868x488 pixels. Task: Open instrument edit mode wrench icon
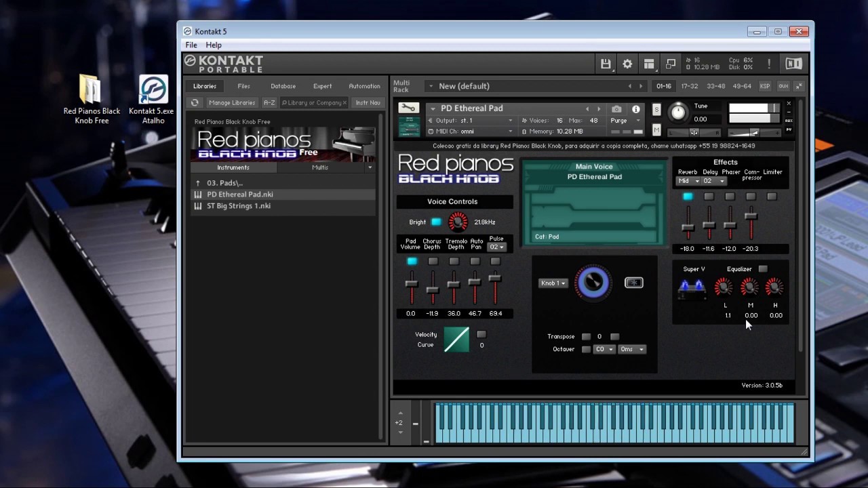point(408,108)
